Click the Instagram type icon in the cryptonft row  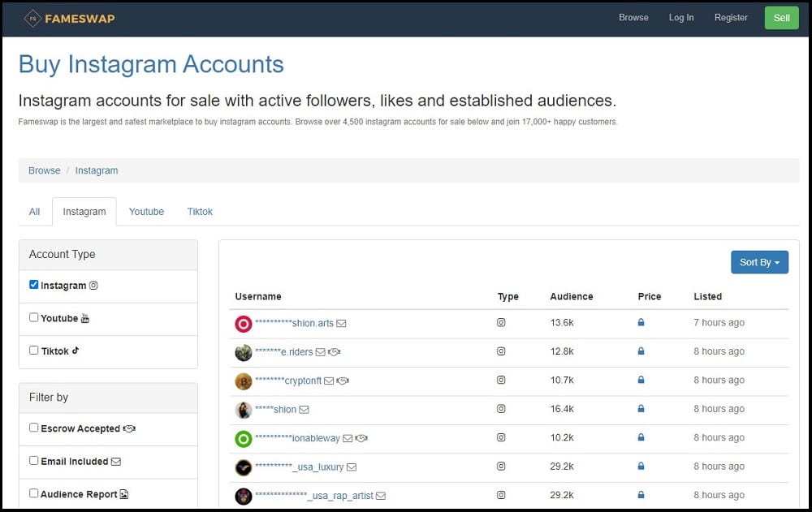coord(501,380)
